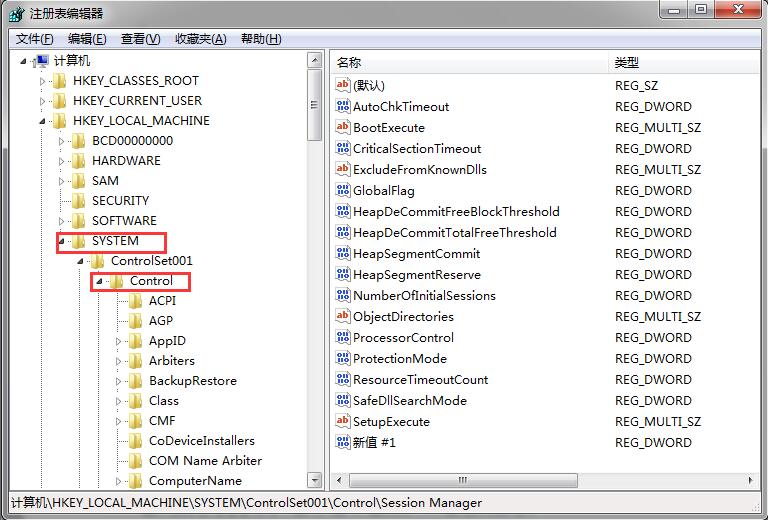Click the HeapDeCommitFreeBlockThreshold DWORD icon

tap(343, 212)
